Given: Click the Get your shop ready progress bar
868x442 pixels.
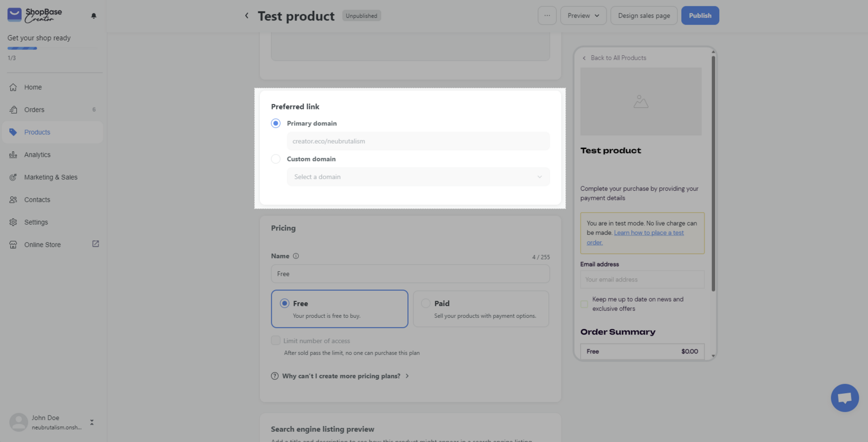Looking at the screenshot, I should [x=53, y=48].
